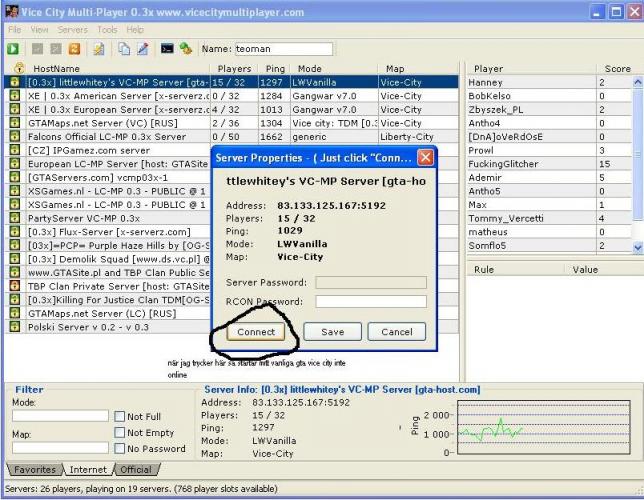
Task: Click the Vice City Multi-Player title bar icon
Action: click(12, 12)
